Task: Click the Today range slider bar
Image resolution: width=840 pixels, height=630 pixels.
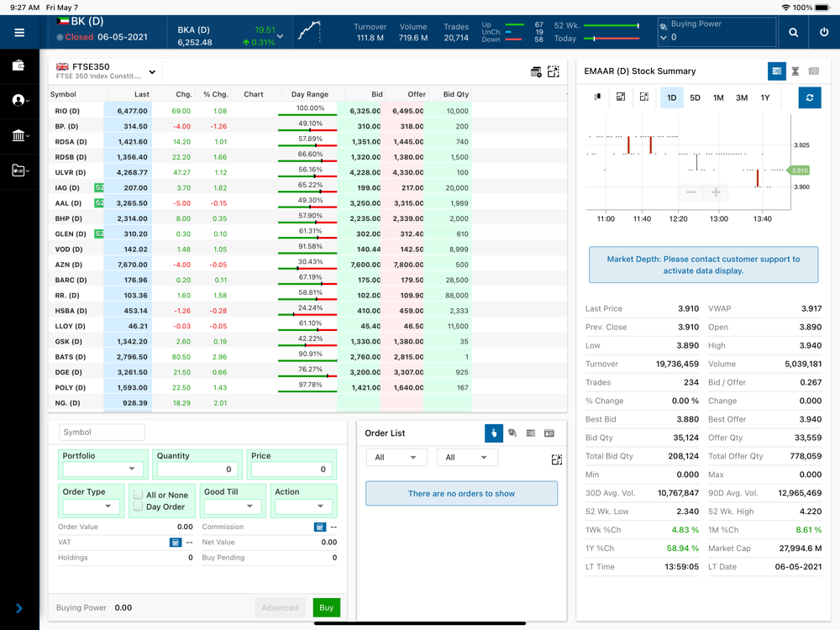Action: [612, 39]
